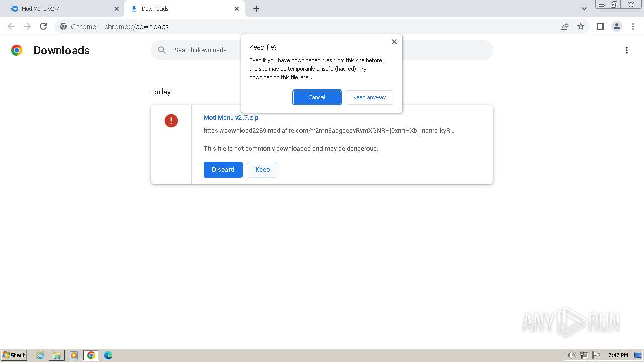644x362 pixels.
Task: Toggle the browser side panel
Action: click(600, 26)
